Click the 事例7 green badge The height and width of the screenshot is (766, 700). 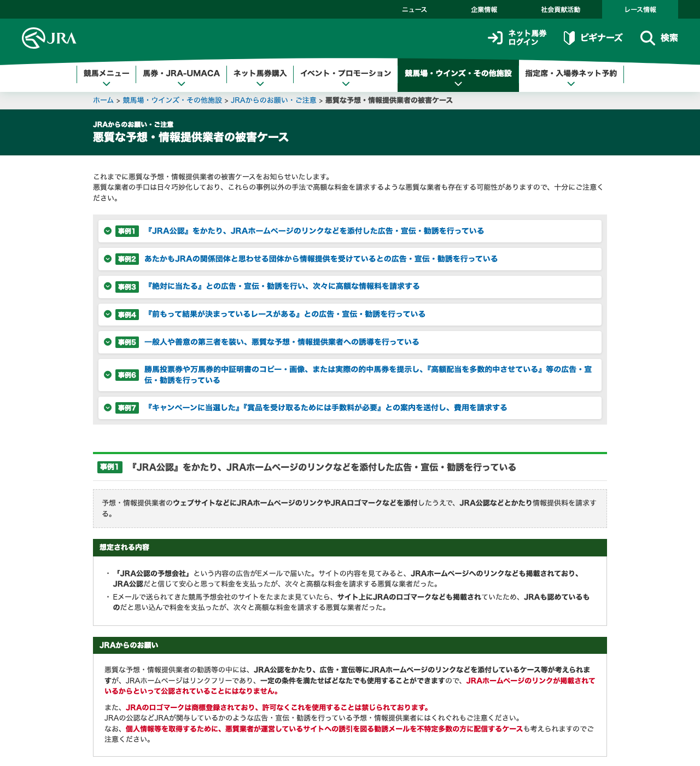127,408
